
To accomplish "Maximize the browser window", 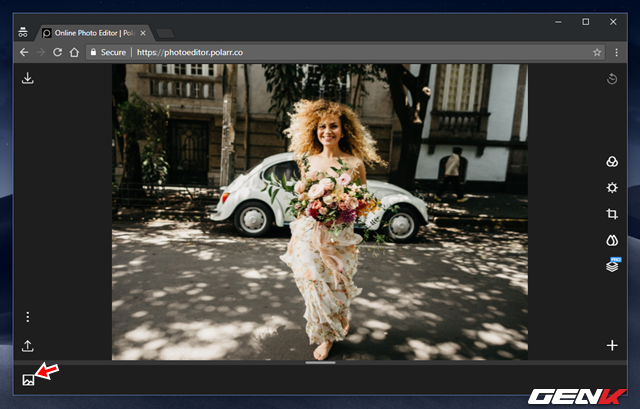I will [x=586, y=22].
